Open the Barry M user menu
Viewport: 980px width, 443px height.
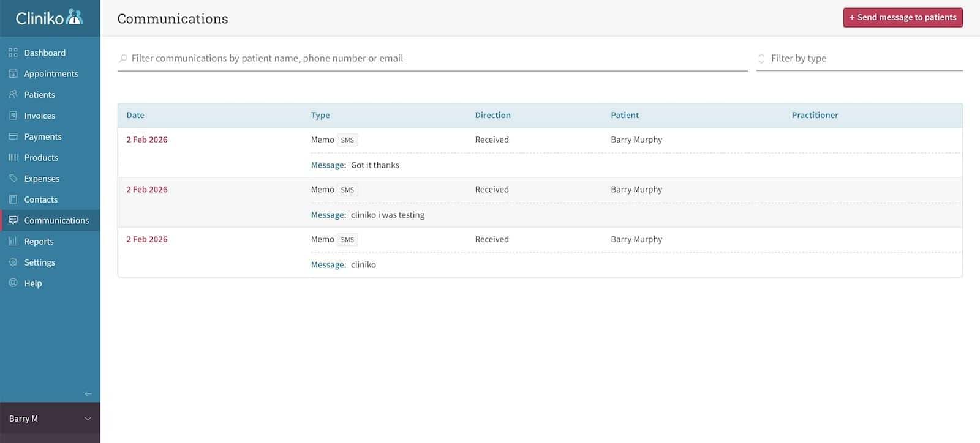pyautogui.click(x=50, y=419)
